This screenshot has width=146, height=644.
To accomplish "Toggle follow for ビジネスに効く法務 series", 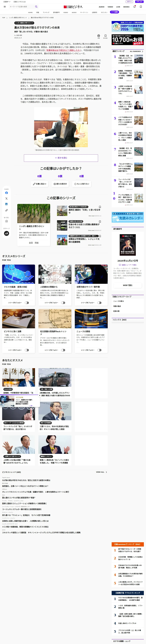I will click(x=27, y=350).
